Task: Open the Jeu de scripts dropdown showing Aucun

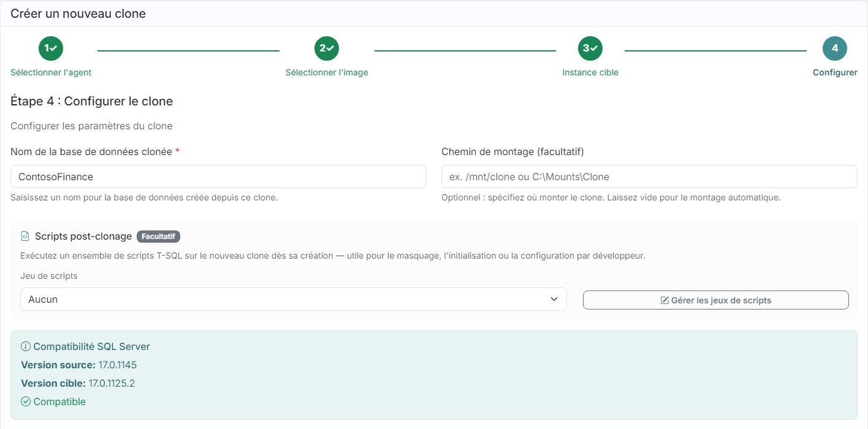Action: coord(294,299)
